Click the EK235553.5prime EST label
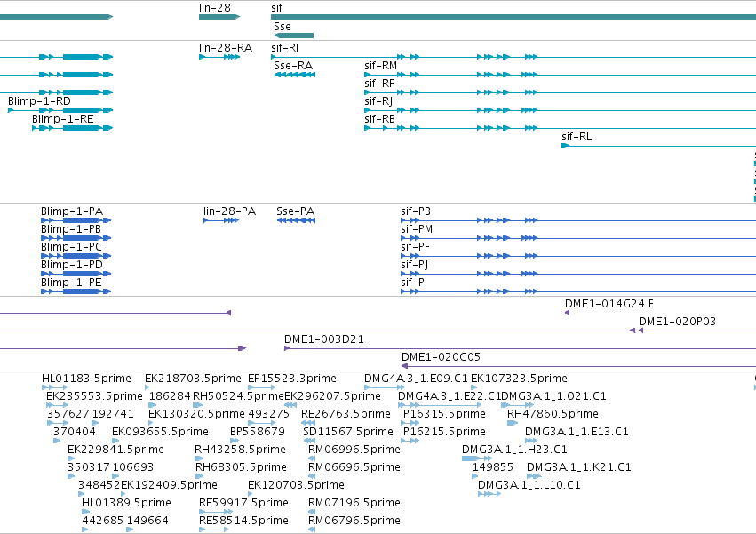The height and width of the screenshot is (534, 756). click(94, 396)
